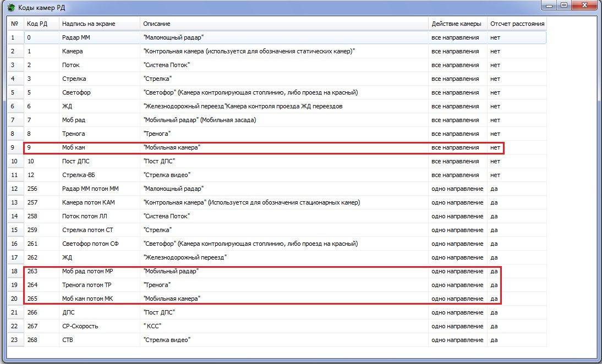Click the "Мобильный радар" (Мобильная засада) description

[200, 120]
